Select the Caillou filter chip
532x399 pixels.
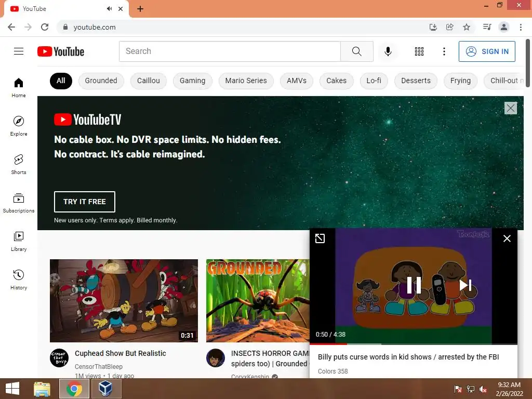click(148, 81)
